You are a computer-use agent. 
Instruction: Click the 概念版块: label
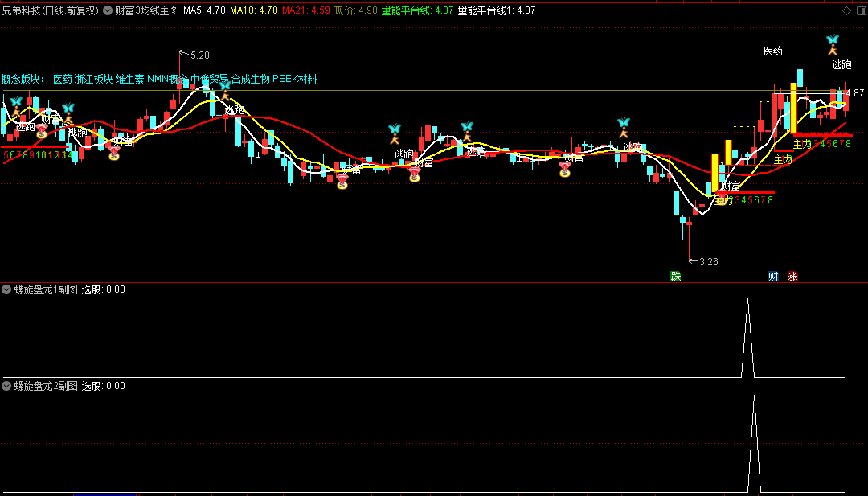pos(24,79)
